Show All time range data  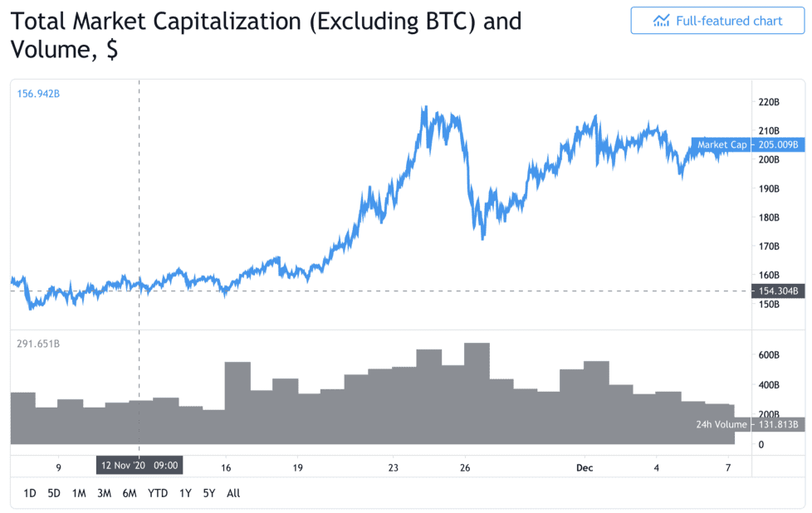click(x=233, y=493)
